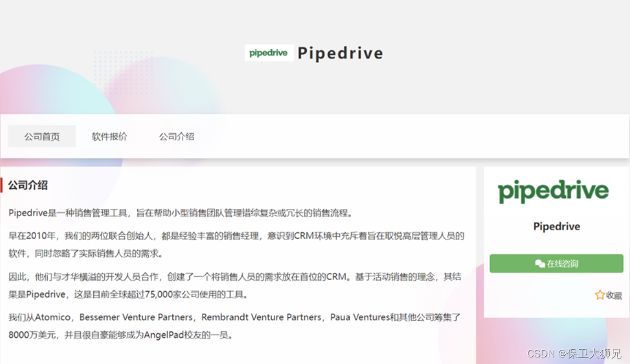This screenshot has height=364, width=630.
Task: Click the chat bubble icon in 在线咨询
Action: (x=540, y=264)
